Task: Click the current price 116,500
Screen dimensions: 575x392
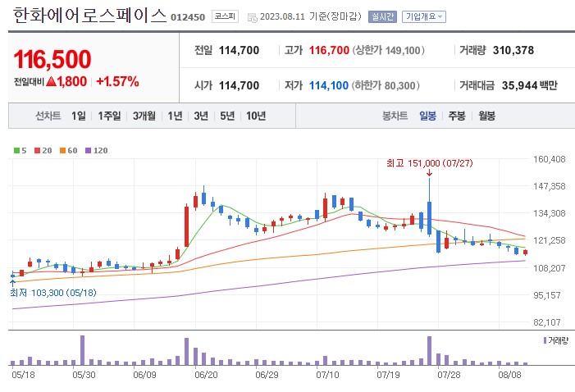Action: pyautogui.click(x=52, y=59)
